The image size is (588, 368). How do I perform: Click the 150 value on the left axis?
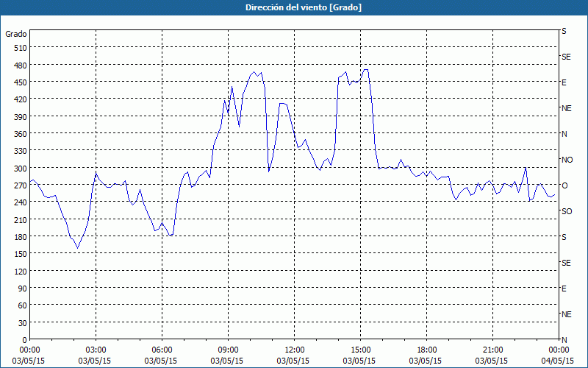(21, 255)
